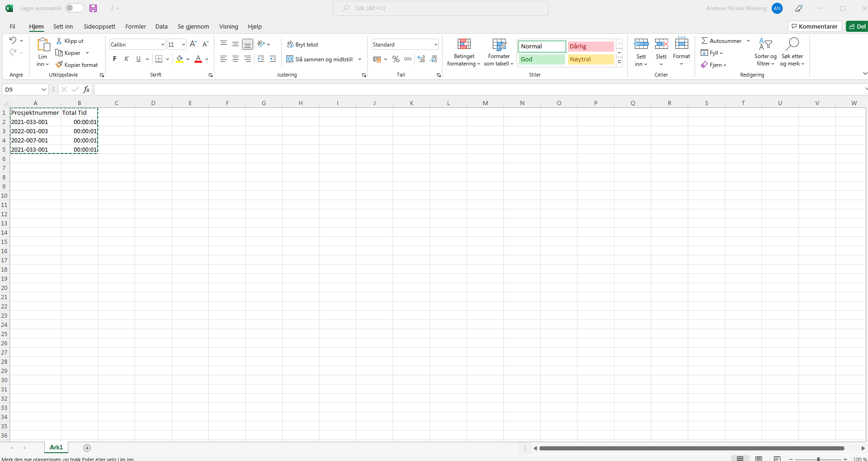Screen dimensions: 868x461
Task: Switch to Visning tab
Action: pos(229,26)
